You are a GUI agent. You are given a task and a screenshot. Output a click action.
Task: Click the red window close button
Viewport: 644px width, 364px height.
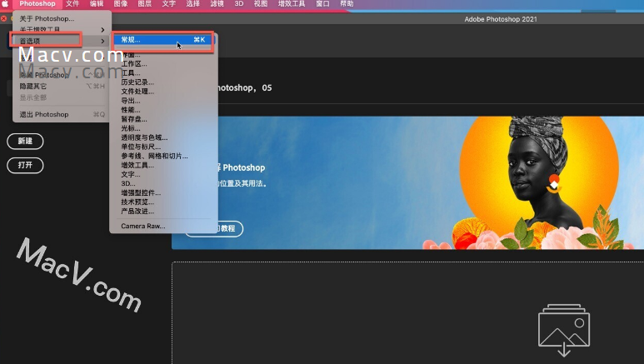point(3,18)
